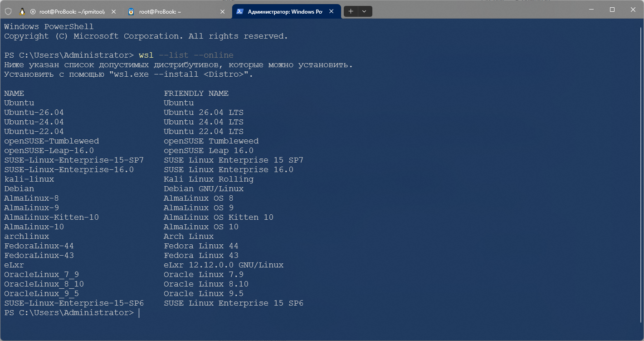Close the root@ProBook: ~ tab

(x=222, y=11)
